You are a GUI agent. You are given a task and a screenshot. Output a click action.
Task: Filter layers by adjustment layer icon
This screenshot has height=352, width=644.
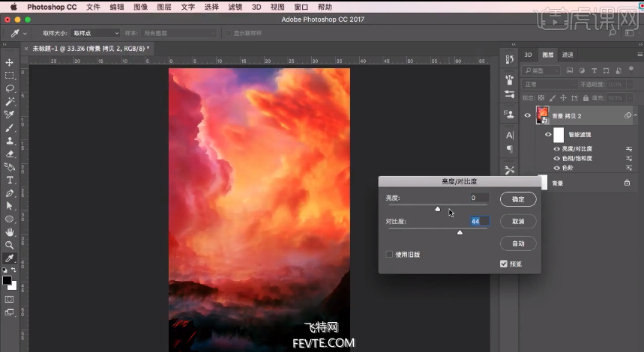coord(582,70)
